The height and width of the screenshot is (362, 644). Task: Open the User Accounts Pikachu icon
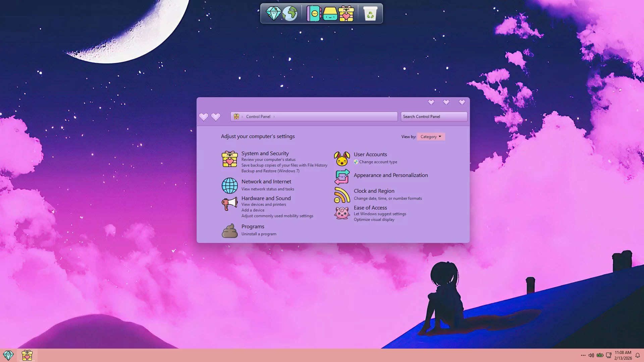(x=342, y=159)
